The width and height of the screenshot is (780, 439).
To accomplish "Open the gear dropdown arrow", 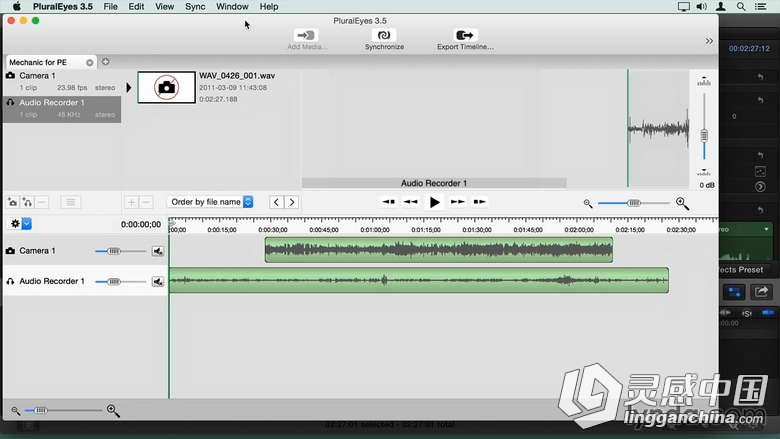I will (27, 224).
